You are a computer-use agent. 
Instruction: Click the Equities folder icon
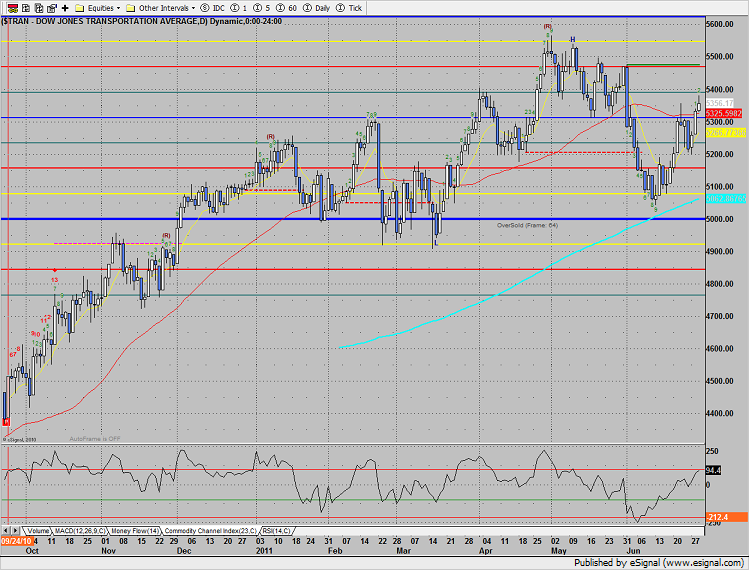click(80, 8)
